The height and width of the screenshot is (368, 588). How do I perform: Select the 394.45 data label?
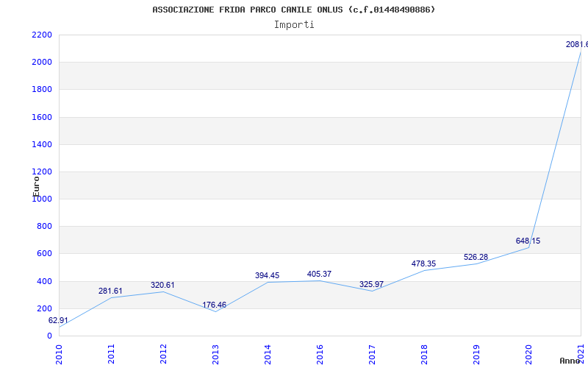click(267, 275)
